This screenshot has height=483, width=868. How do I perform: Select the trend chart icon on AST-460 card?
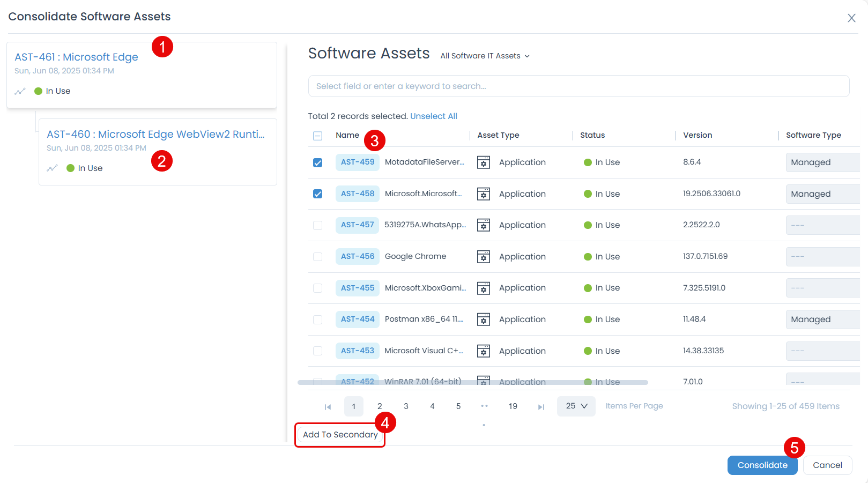click(x=52, y=168)
